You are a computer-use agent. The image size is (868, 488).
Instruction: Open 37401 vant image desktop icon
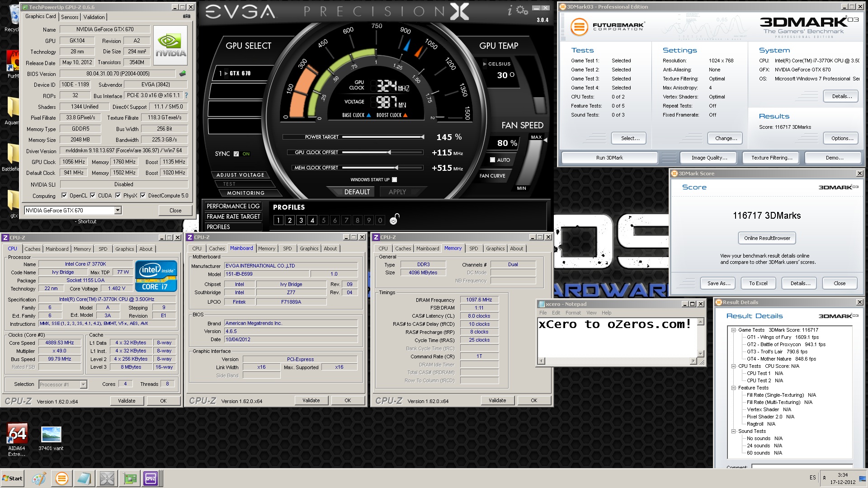(51, 438)
